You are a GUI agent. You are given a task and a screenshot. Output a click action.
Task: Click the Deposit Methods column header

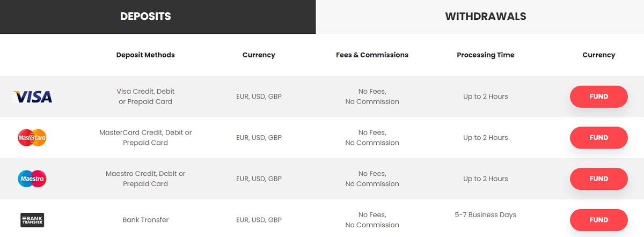[145, 55]
